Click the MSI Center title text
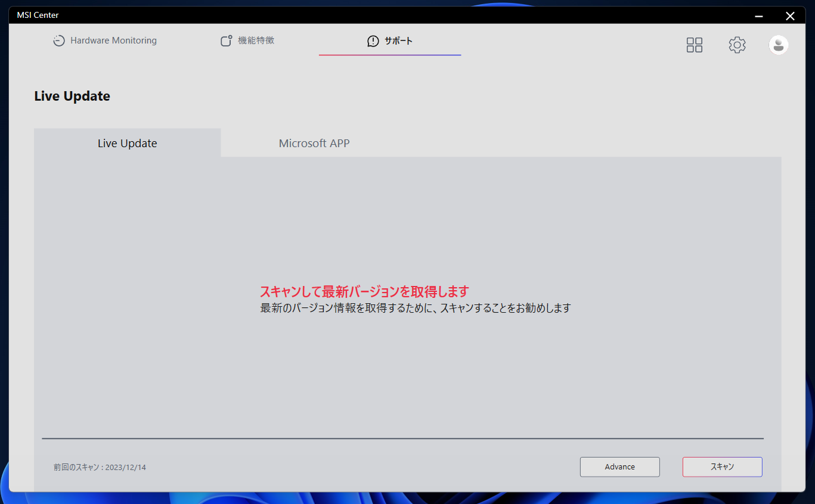The height and width of the screenshot is (504, 815). click(38, 15)
